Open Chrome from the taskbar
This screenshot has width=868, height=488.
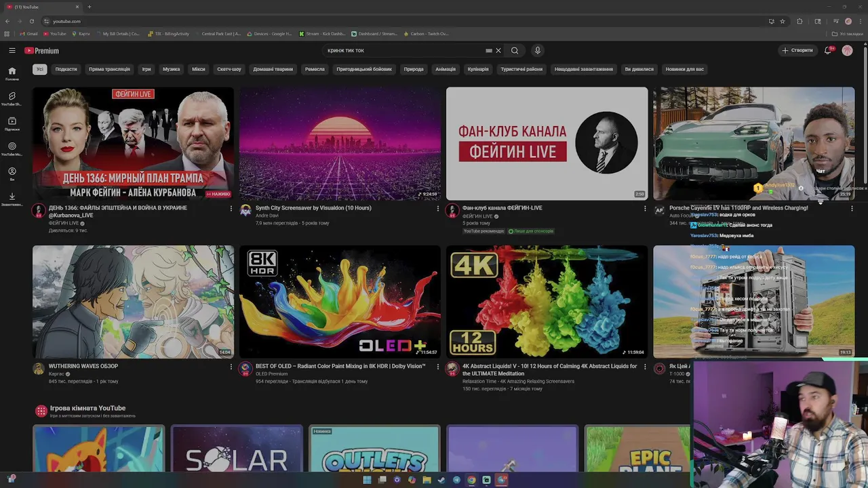471,480
